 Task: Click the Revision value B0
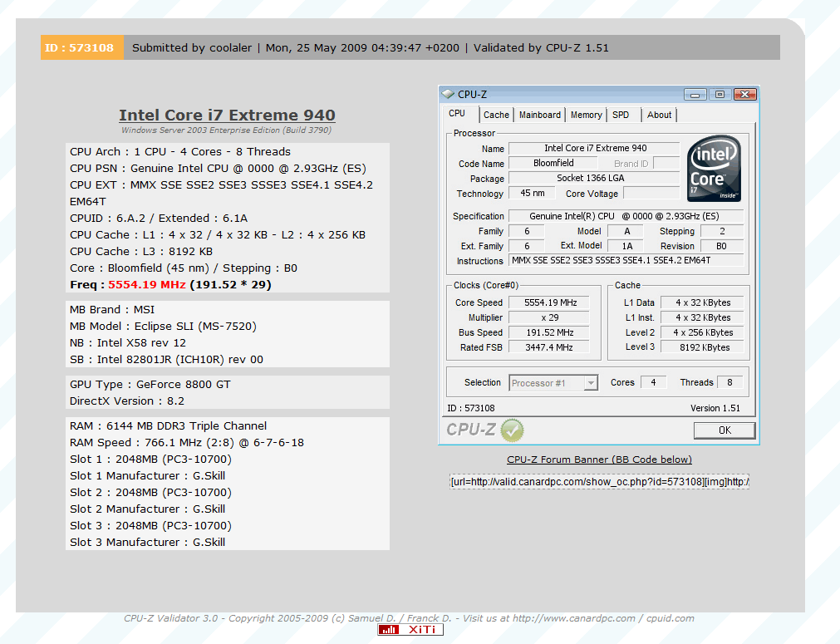pos(722,246)
